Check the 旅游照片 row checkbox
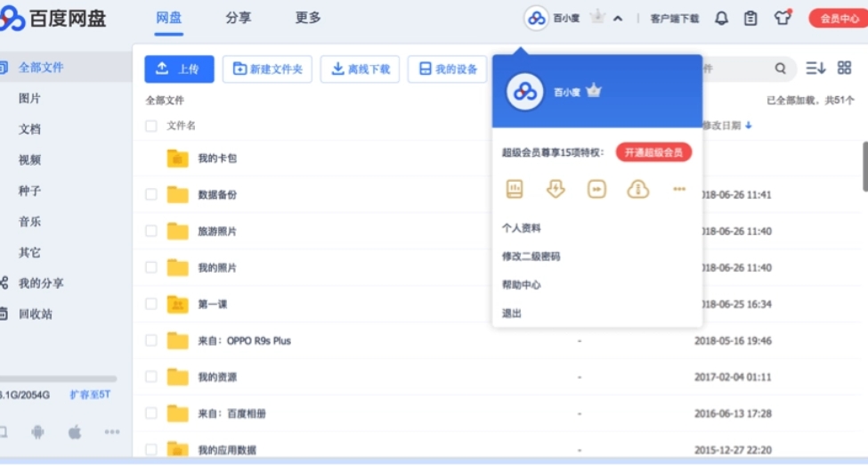The width and height of the screenshot is (868, 466). tap(151, 231)
